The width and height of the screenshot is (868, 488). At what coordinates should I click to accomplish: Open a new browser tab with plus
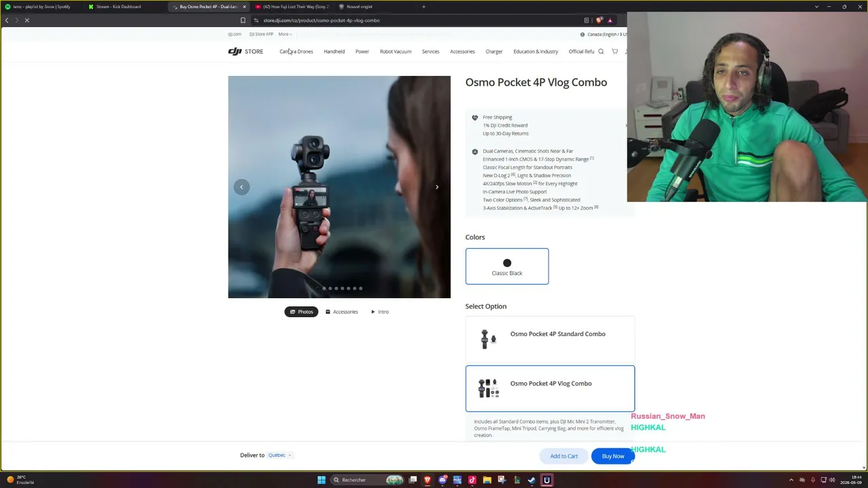click(x=424, y=7)
